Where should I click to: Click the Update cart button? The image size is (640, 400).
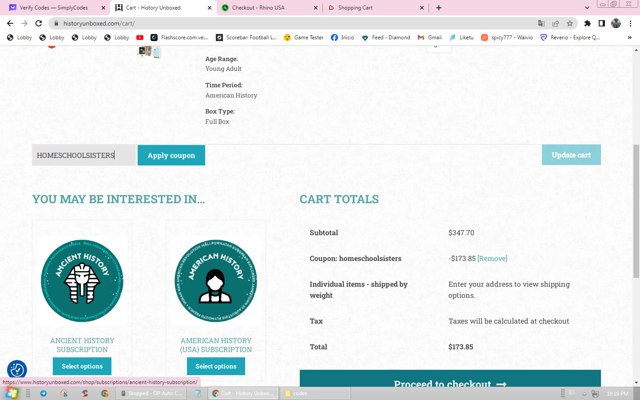click(571, 155)
